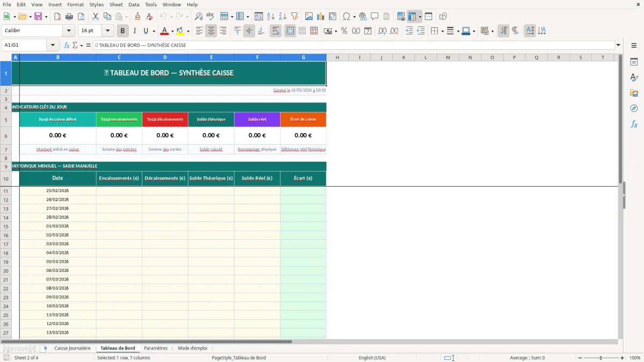Image resolution: width=644 pixels, height=362 pixels.
Task: Toggle Center Vertically alignment
Action: click(249, 31)
